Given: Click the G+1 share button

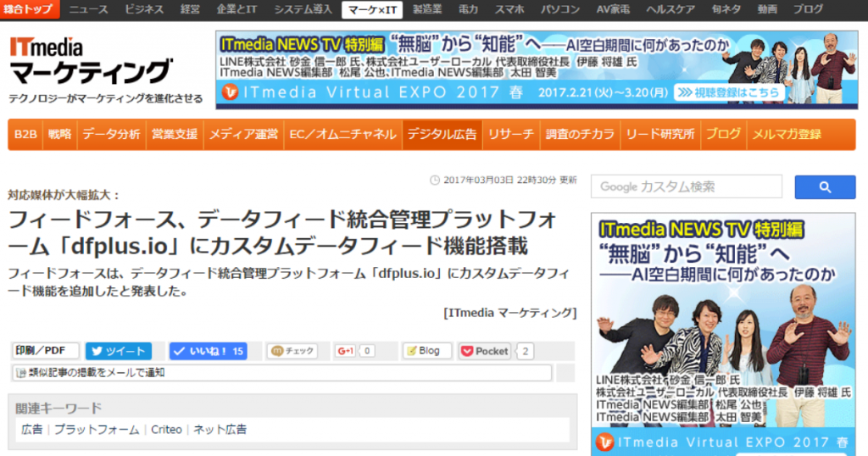Looking at the screenshot, I should 346,351.
